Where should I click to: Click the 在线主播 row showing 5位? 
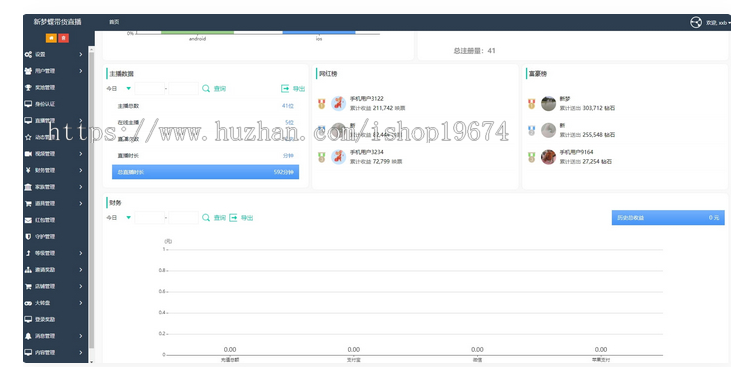205,122
